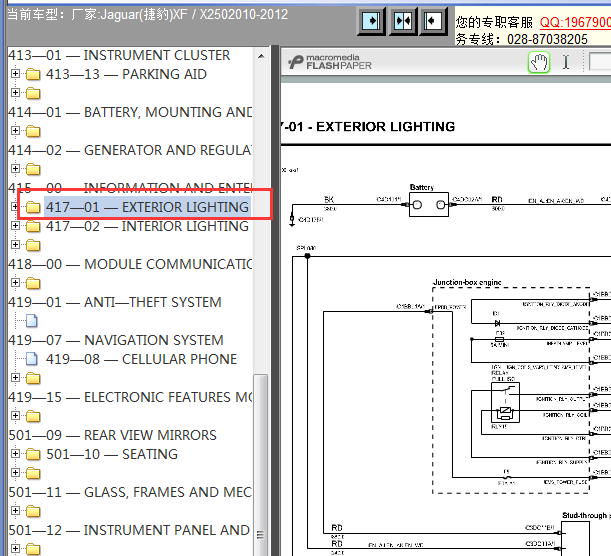The image size is (611, 556).
Task: Select 419—15 — ELECTRONIC FEATURES tree item
Action: (x=130, y=397)
